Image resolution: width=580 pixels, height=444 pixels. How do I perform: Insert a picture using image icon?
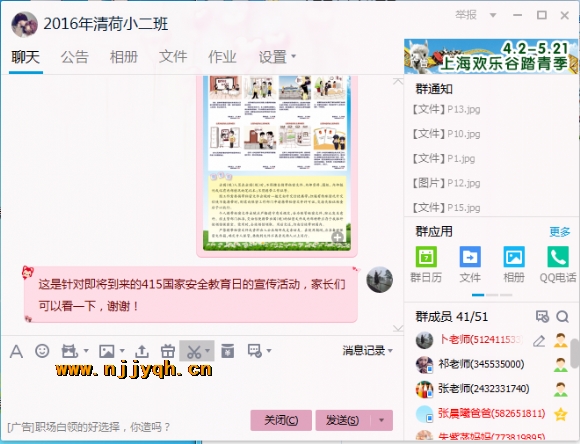107,351
